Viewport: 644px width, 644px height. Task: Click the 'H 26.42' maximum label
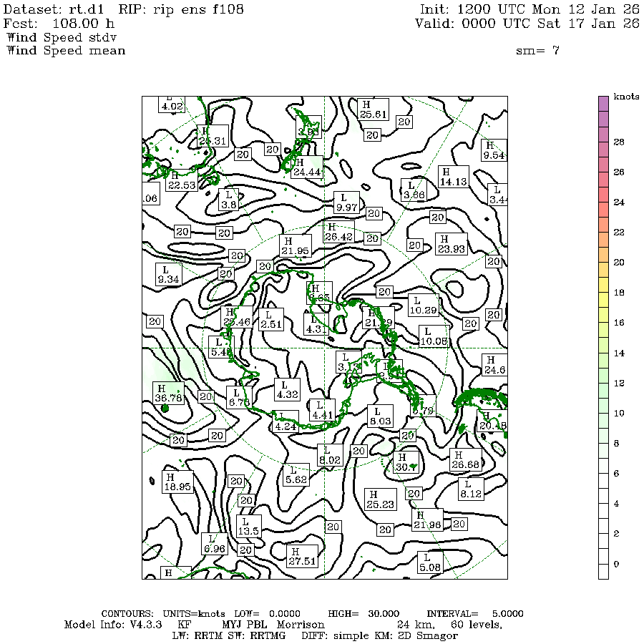click(x=339, y=232)
